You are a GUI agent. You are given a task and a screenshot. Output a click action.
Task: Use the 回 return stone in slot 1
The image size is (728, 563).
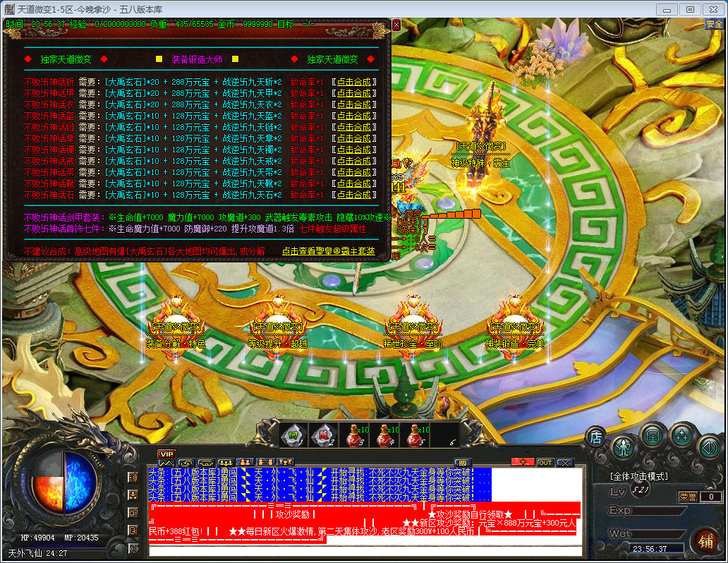coord(293,436)
